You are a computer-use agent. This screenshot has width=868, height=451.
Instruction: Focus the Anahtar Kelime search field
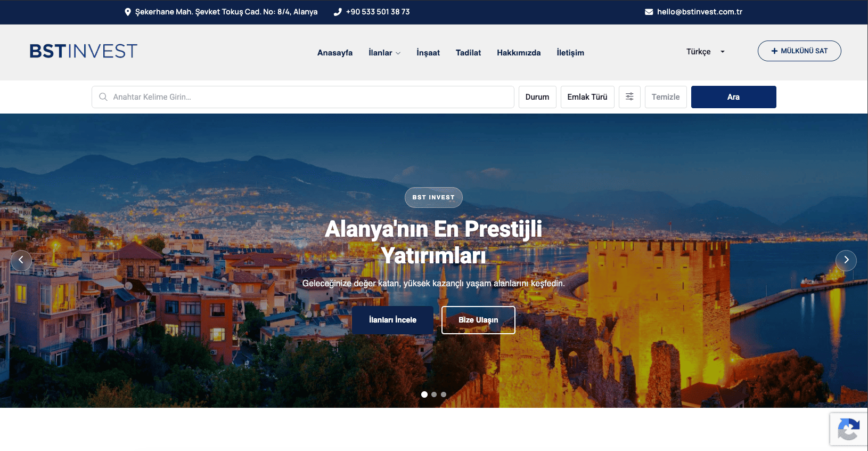pyautogui.click(x=303, y=97)
